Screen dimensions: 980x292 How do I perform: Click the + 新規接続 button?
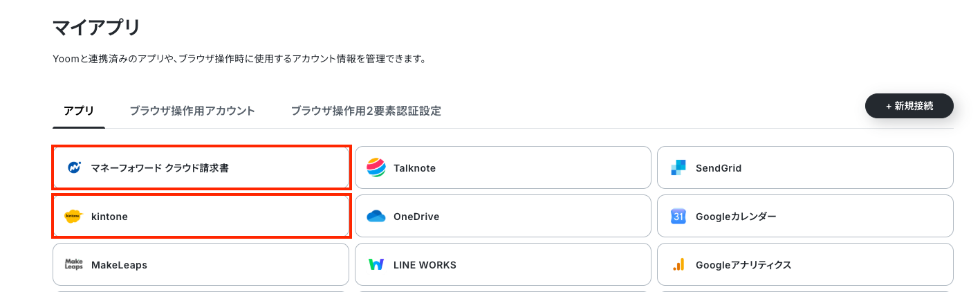[x=909, y=106]
